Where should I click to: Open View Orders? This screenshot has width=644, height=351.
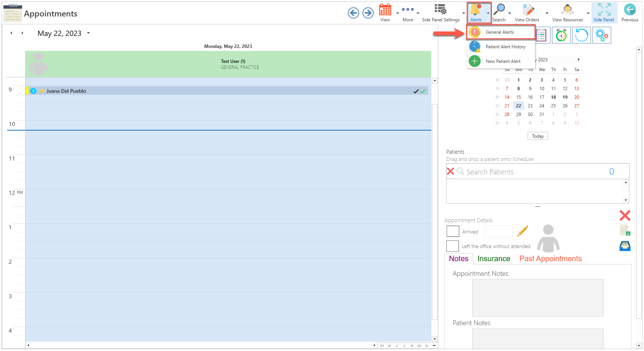pyautogui.click(x=527, y=13)
